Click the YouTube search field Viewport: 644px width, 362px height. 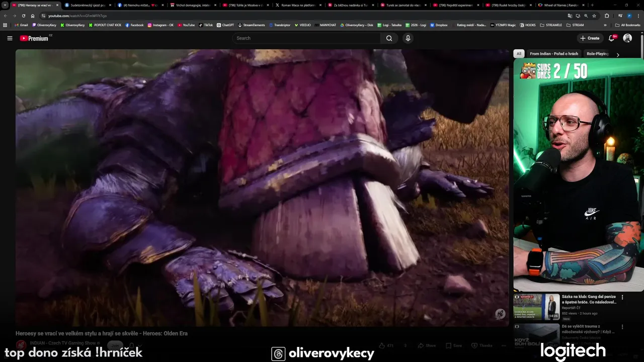[306, 38]
